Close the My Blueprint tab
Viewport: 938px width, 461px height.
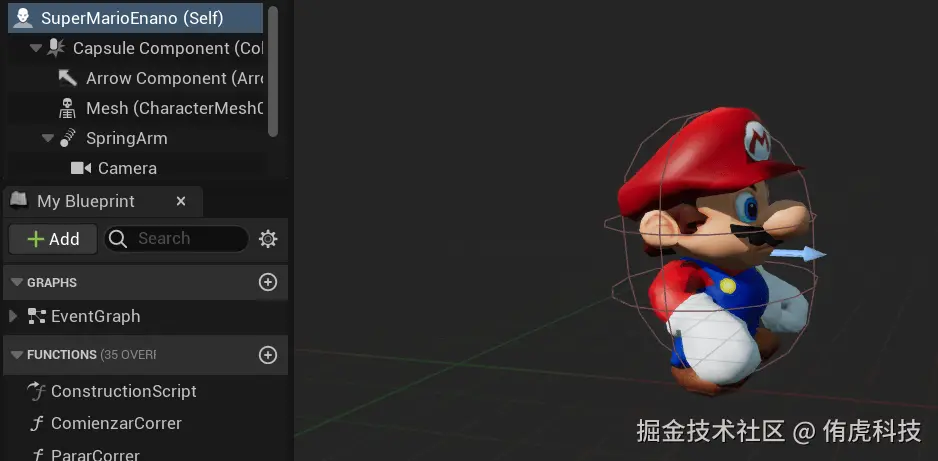[181, 202]
